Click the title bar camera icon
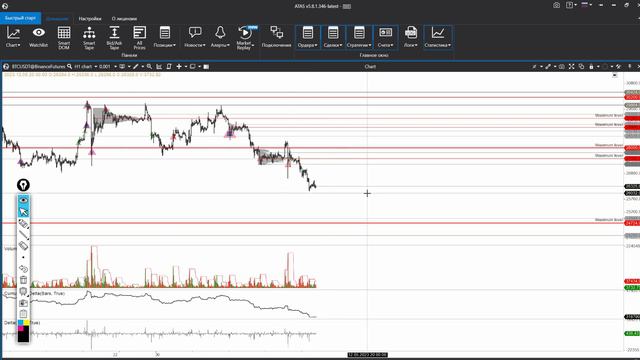The height and width of the screenshot is (360, 640). [556, 5]
